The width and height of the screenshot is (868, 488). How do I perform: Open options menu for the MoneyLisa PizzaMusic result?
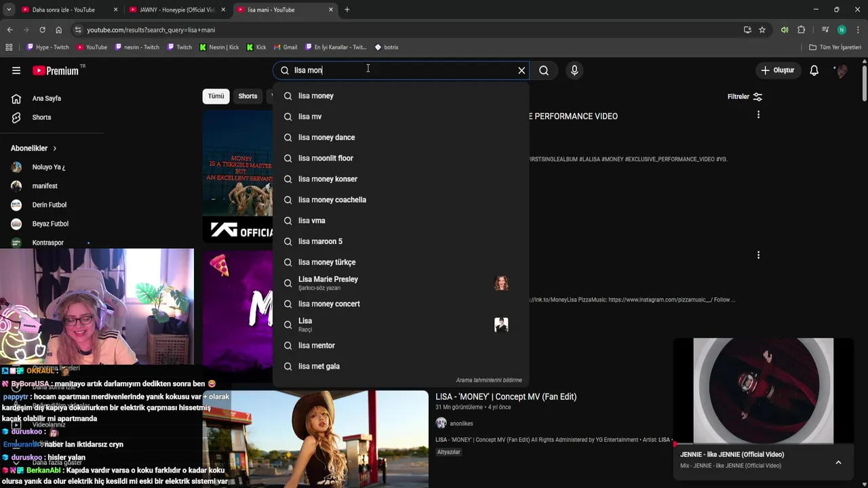(758, 255)
